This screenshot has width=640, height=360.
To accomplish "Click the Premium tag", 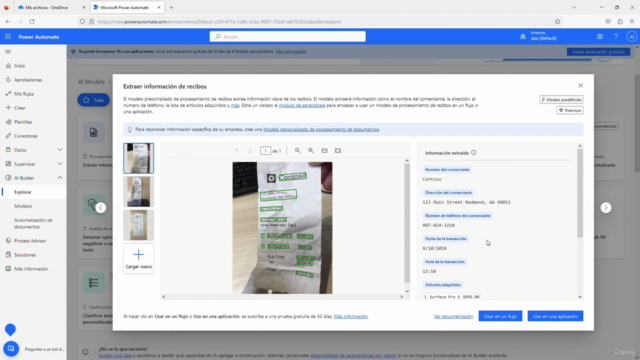I will [570, 111].
